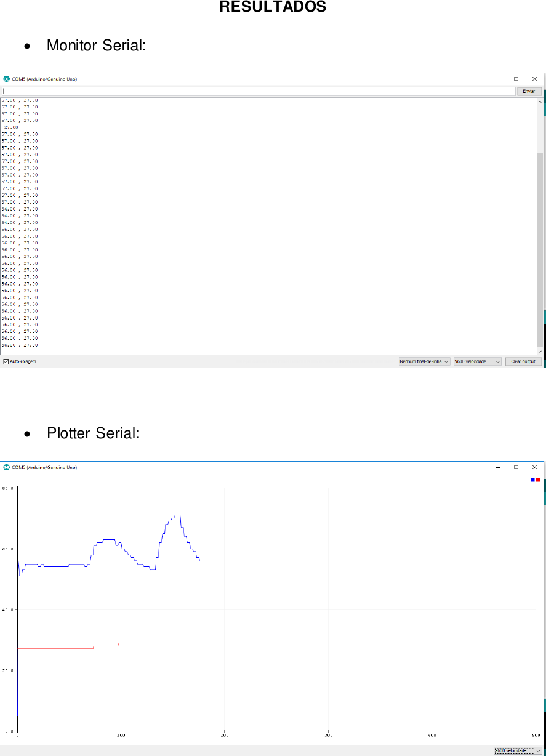Minimize the Serial Monitor window
This screenshot has width=546, height=756.
(497, 79)
